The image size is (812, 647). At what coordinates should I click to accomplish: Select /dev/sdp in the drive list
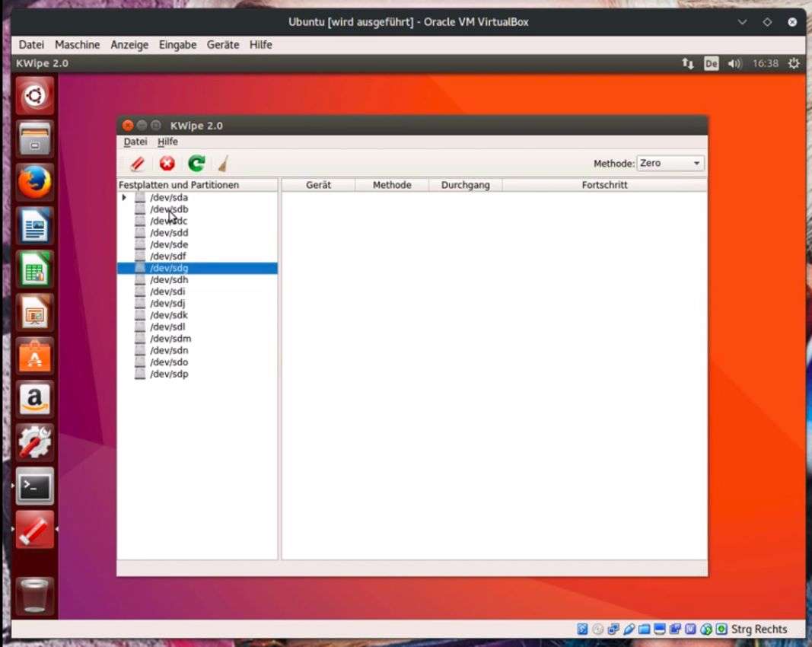point(169,374)
